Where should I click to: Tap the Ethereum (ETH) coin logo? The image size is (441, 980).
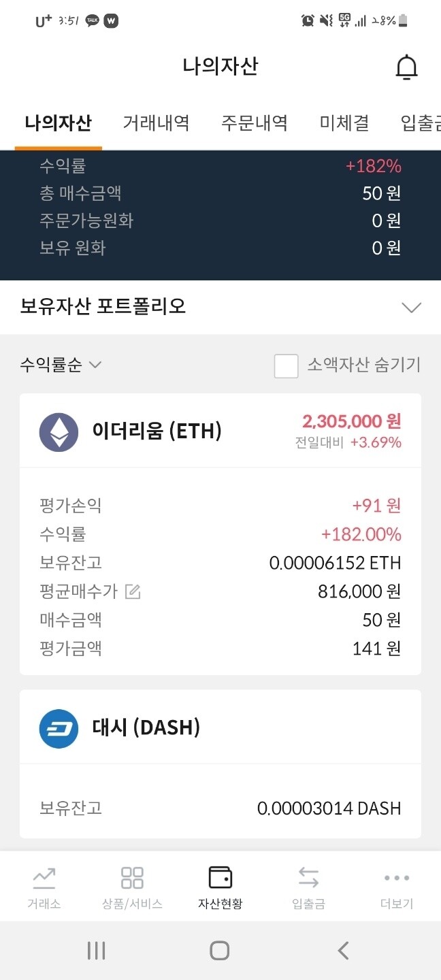pos(59,431)
